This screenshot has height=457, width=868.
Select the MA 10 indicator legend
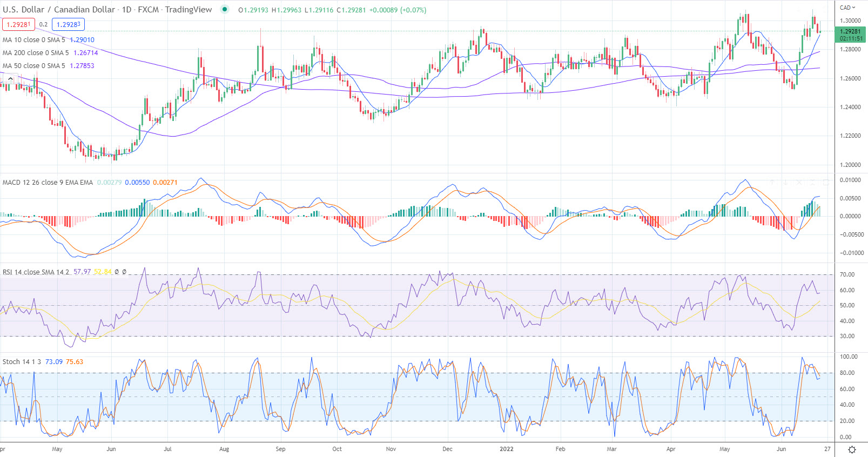[33, 40]
